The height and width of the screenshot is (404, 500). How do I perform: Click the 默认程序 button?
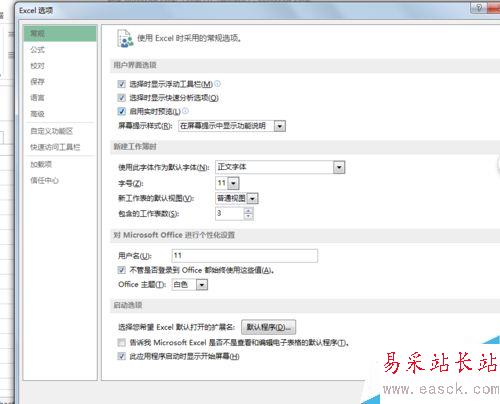(268, 327)
